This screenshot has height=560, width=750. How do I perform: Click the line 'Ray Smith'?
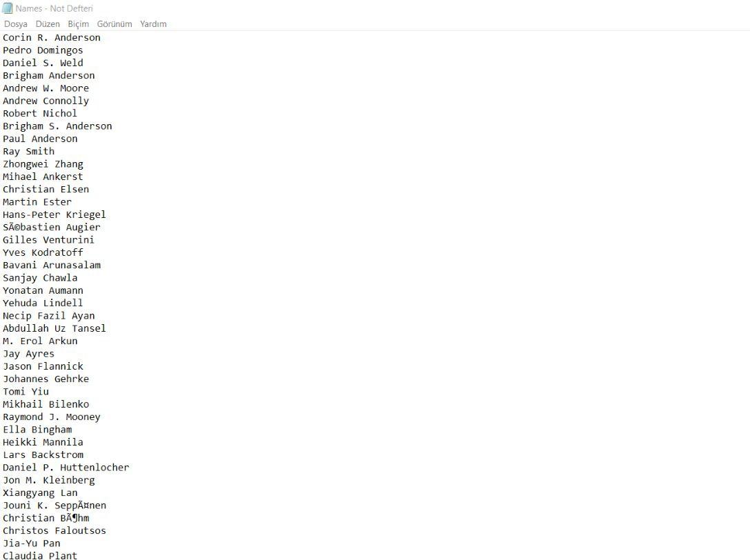29,152
